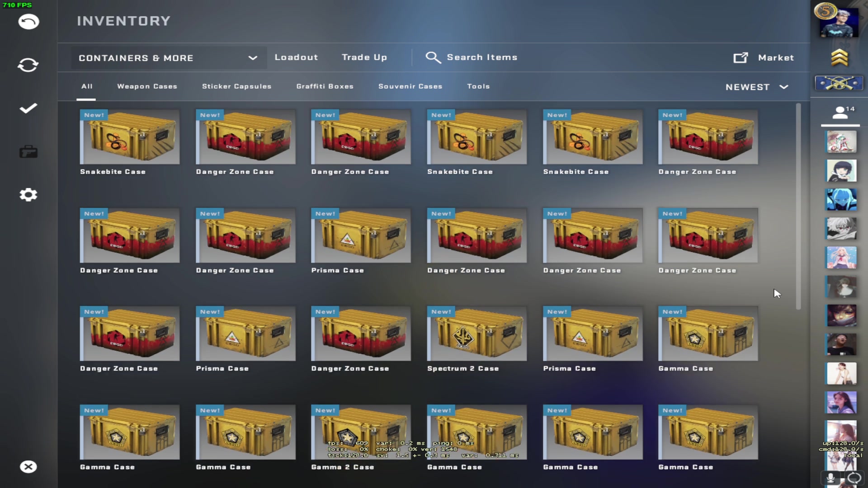Click the friends list person icon

coord(840,113)
